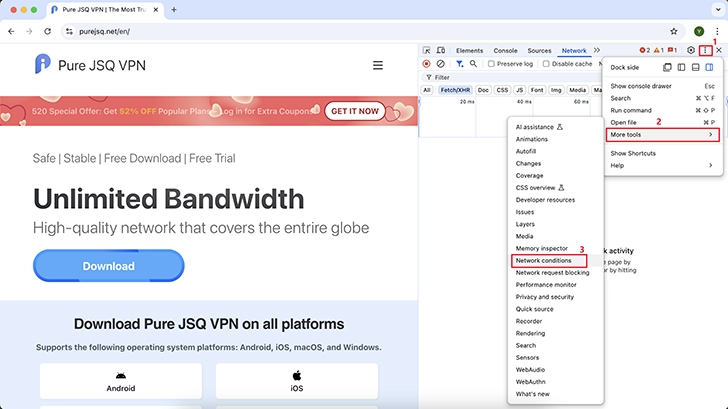Show more DevTools tabs chevron
Screen dimensions: 728x409
tap(597, 50)
